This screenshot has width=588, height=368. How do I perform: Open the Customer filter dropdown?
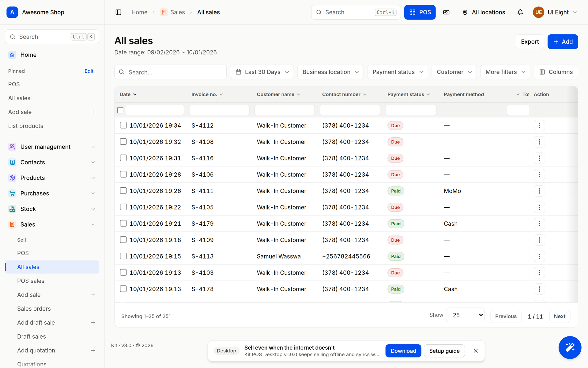454,72
